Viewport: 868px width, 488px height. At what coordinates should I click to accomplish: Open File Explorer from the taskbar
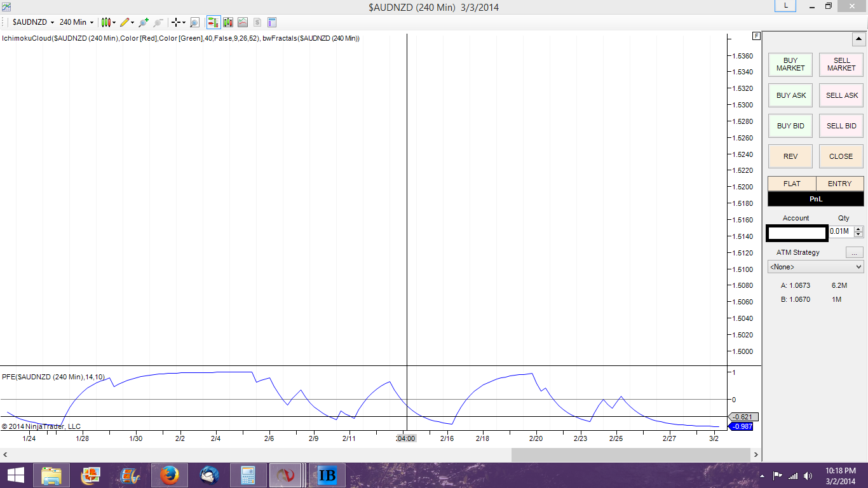coord(51,475)
